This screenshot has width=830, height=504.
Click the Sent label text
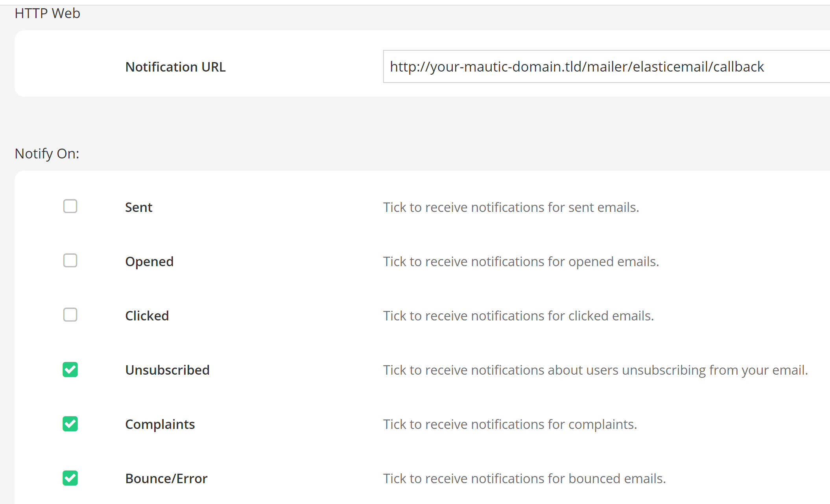coord(138,207)
